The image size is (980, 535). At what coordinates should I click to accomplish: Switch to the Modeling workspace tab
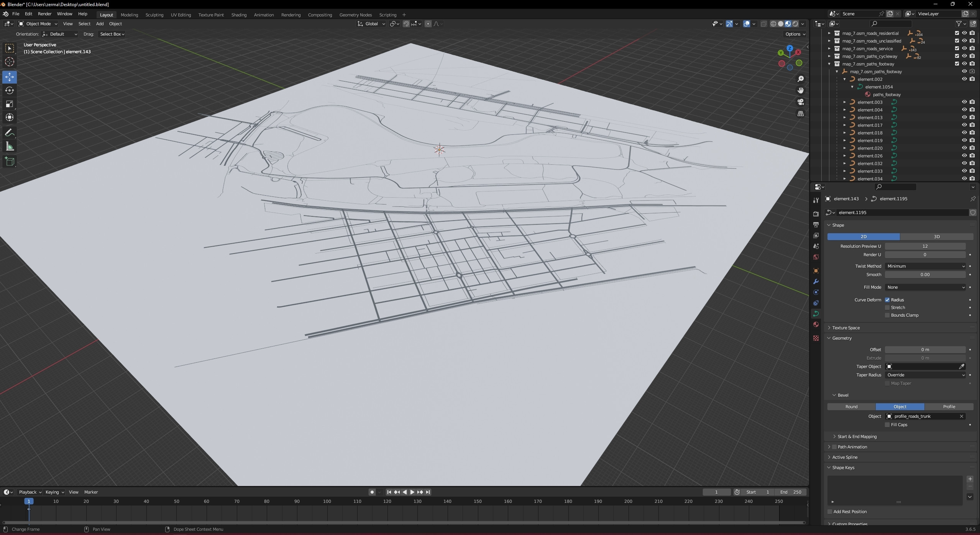tap(129, 15)
